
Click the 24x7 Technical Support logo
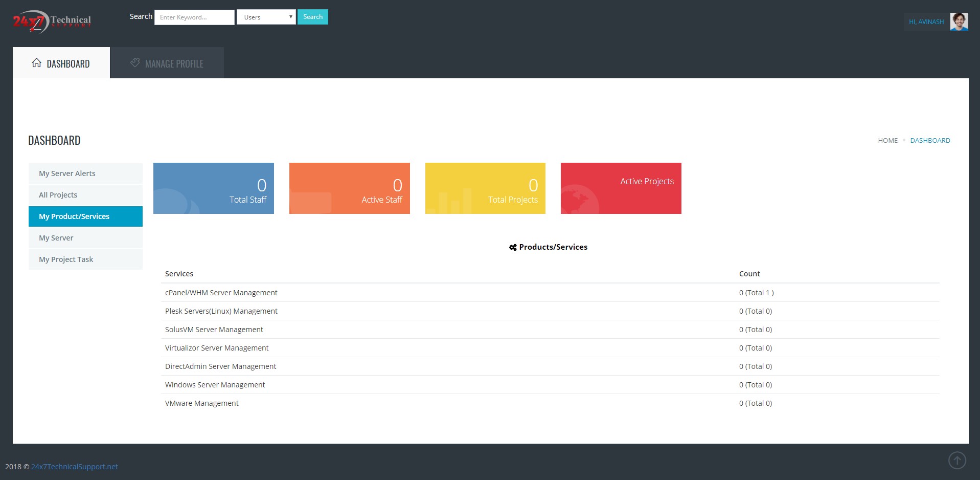52,21
